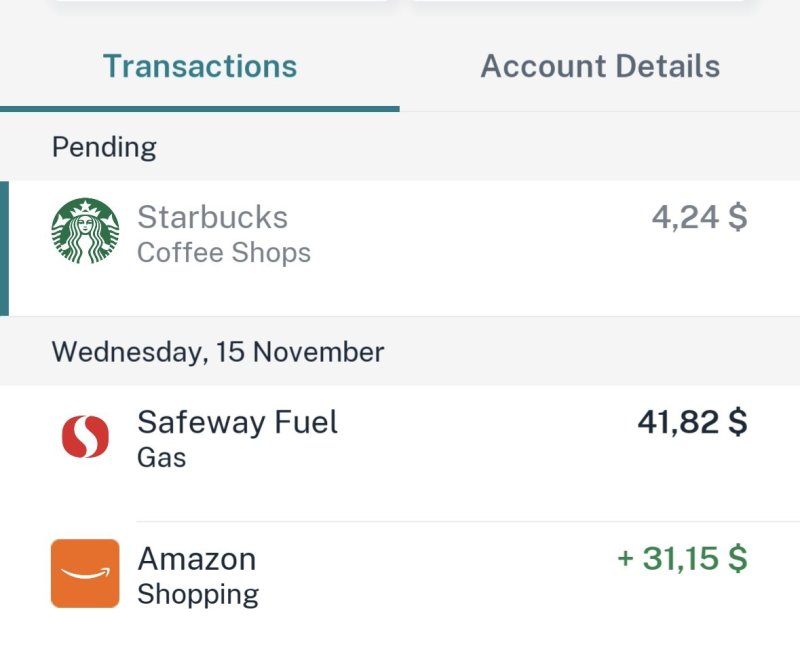This screenshot has width=800, height=654.
Task: Select the 41,82 $ fuel amount
Action: point(692,422)
